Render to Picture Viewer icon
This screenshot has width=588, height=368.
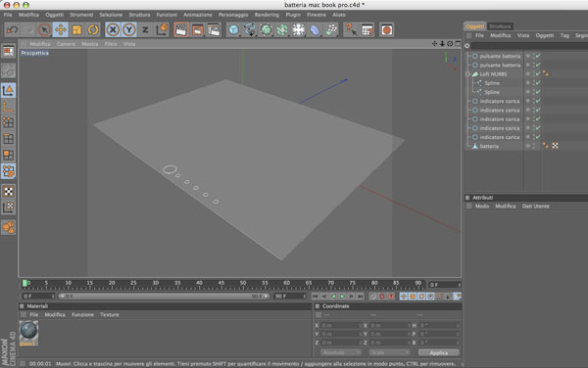(197, 29)
